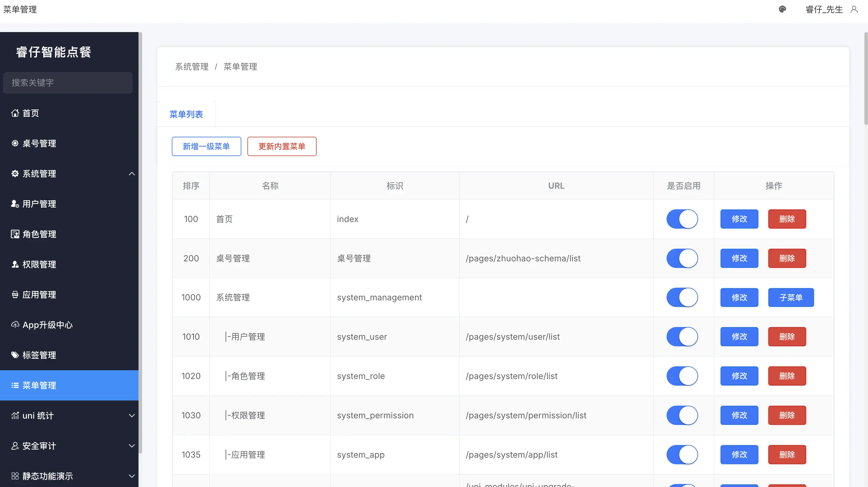Click the page vertical scrollbar on right
Viewport: 868px width, 487px height.
(865, 79)
